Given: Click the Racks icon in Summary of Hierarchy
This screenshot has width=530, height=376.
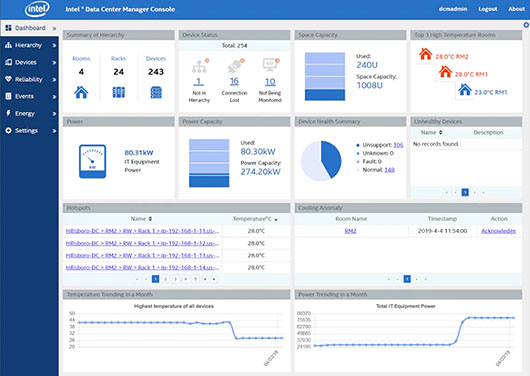Looking at the screenshot, I should coord(118,92).
